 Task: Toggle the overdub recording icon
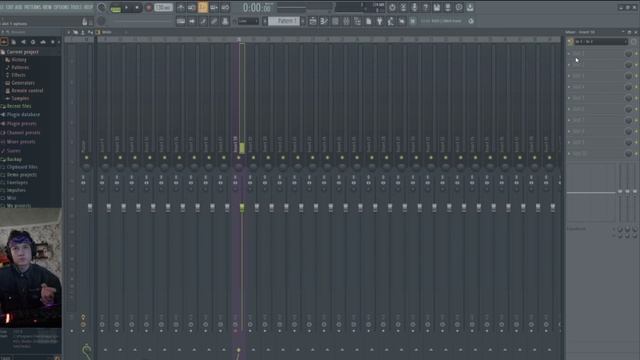[x=214, y=8]
